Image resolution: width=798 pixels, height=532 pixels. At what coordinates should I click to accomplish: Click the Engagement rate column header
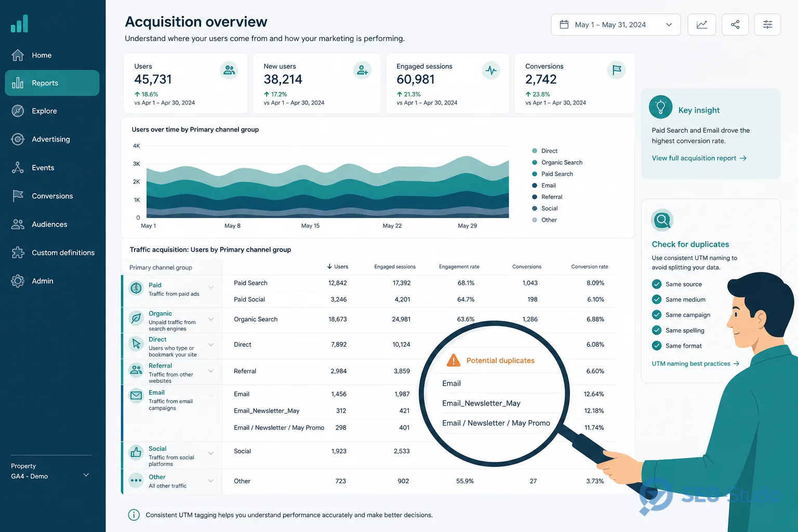(x=459, y=267)
